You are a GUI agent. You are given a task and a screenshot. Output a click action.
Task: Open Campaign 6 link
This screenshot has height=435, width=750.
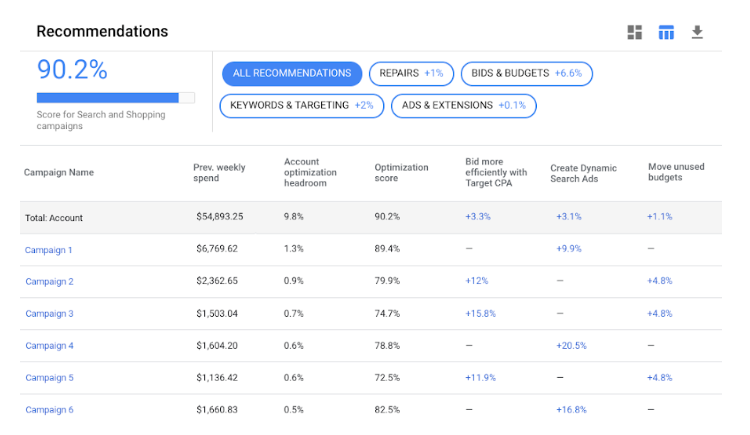[49, 409]
